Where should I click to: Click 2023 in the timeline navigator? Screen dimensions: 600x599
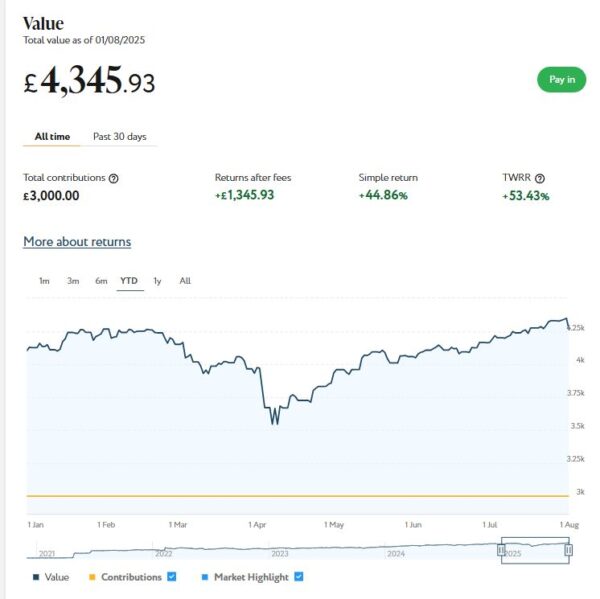pos(280,553)
